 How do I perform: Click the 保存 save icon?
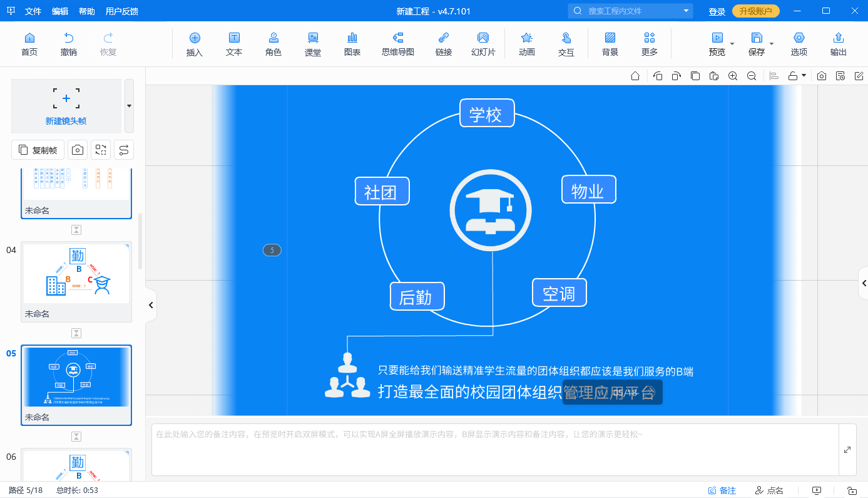pyautogui.click(x=757, y=38)
